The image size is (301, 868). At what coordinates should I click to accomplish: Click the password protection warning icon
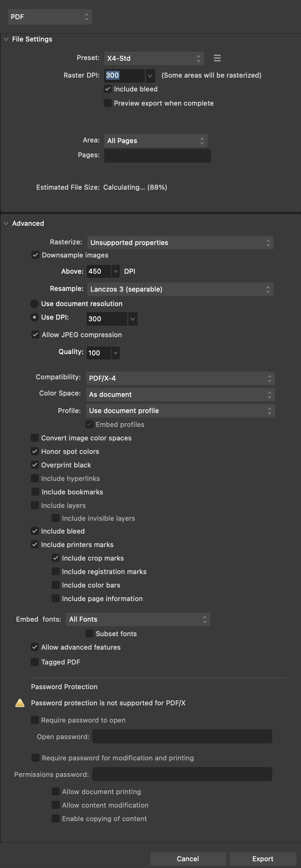tap(20, 703)
